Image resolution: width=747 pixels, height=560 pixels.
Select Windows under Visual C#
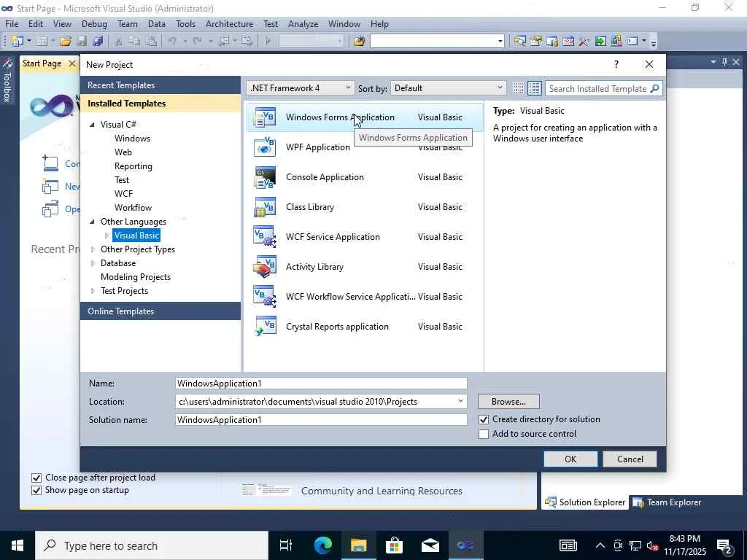pos(133,139)
